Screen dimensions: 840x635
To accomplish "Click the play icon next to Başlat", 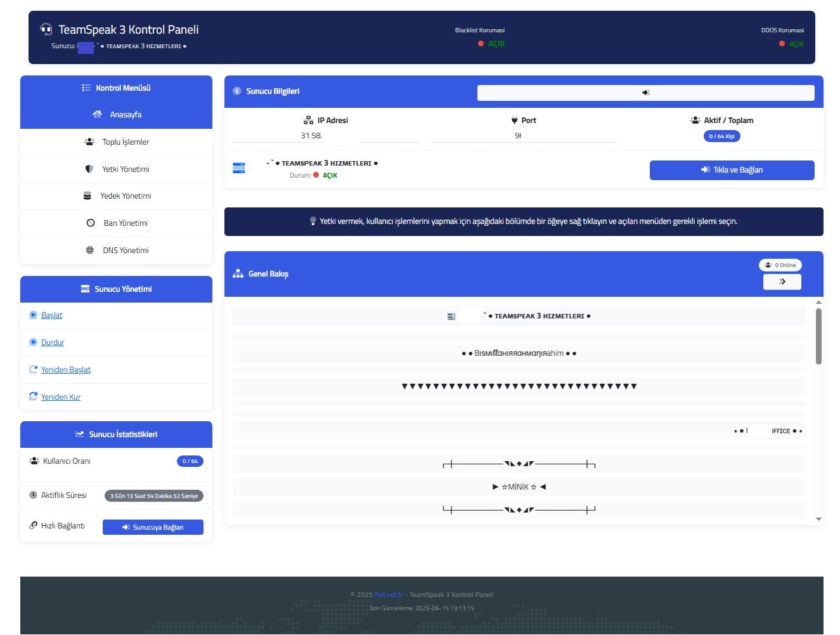I will [x=33, y=315].
